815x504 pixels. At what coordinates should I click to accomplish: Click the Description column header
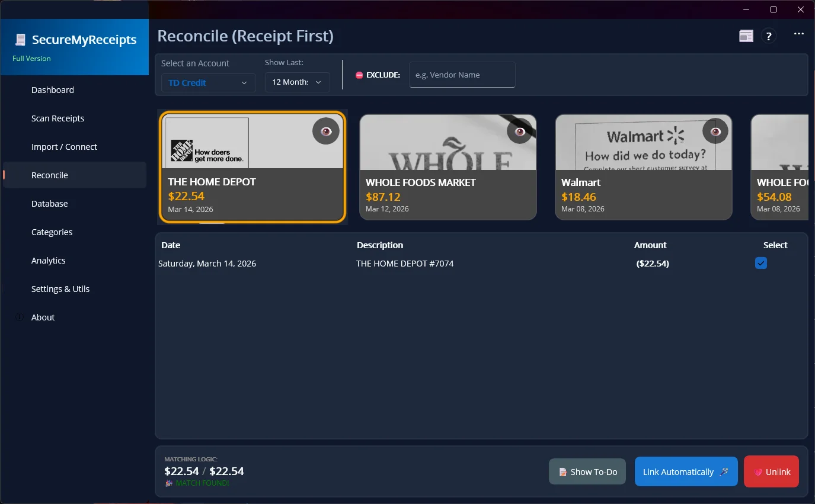pos(380,245)
